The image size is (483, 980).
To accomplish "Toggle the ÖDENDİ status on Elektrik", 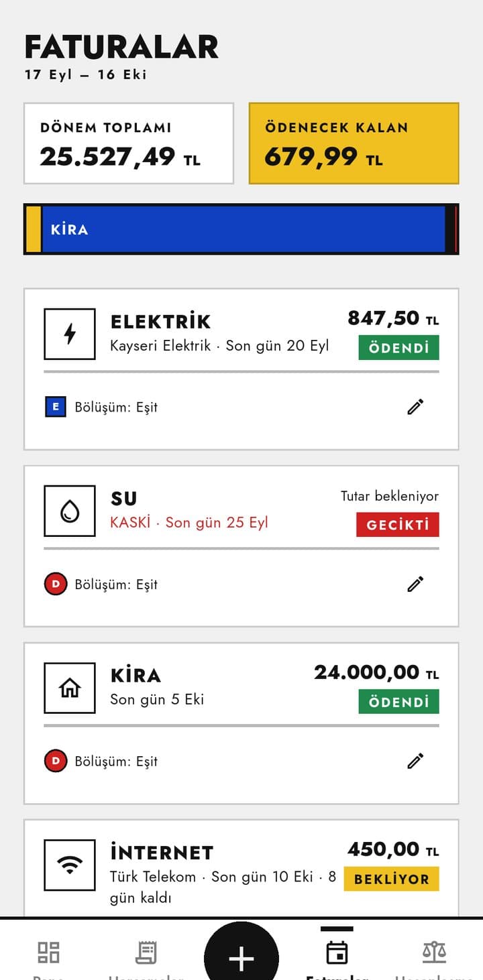I will (398, 348).
